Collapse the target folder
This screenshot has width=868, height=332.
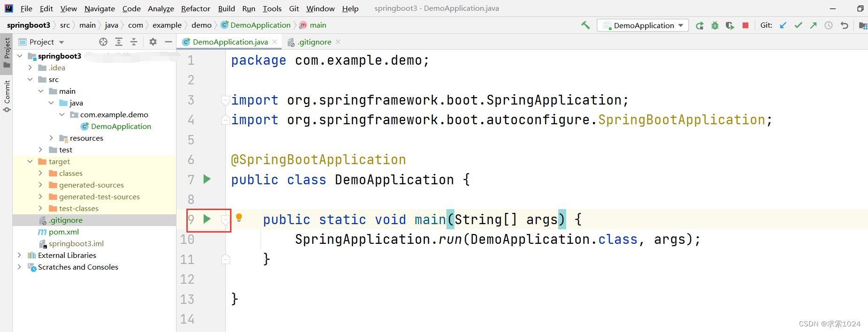30,161
